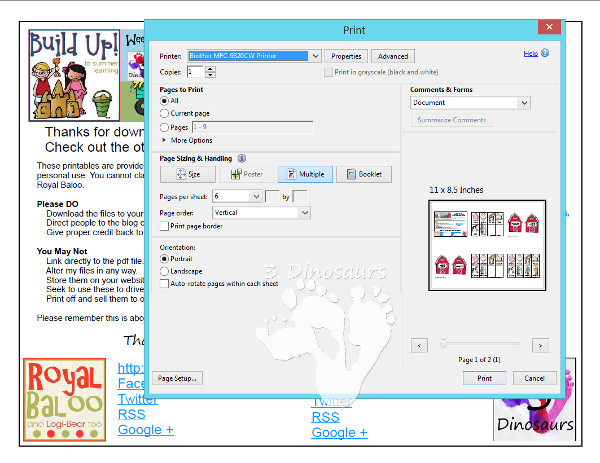Expand More Options under Pages to Print
Viewport: 600px width, 463px height.
point(164,140)
